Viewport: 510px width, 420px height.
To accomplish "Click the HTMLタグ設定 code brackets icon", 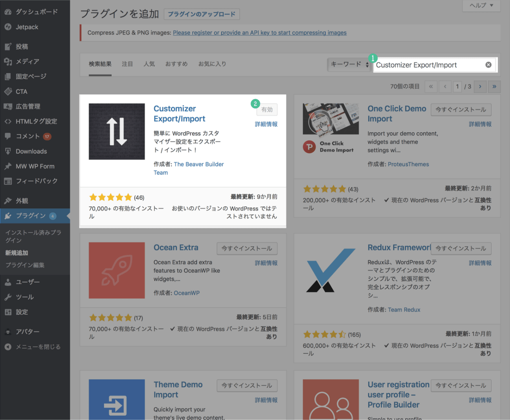I will (x=8, y=121).
